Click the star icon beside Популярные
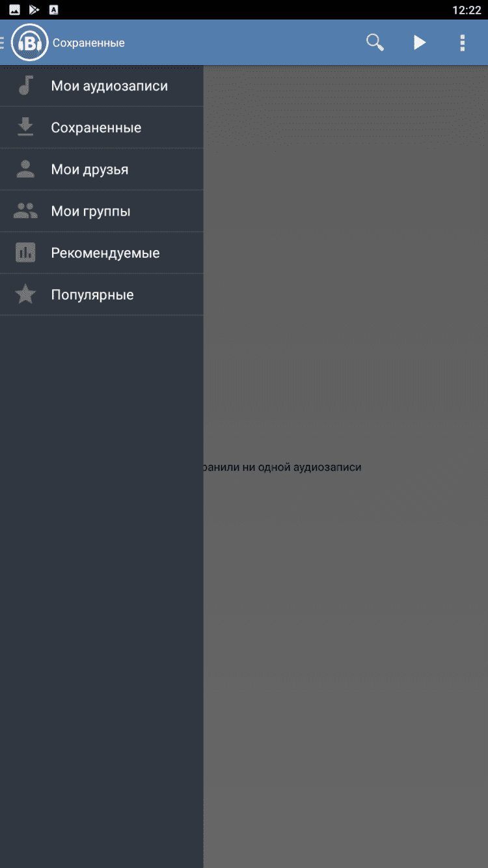The image size is (488, 868). click(x=25, y=294)
